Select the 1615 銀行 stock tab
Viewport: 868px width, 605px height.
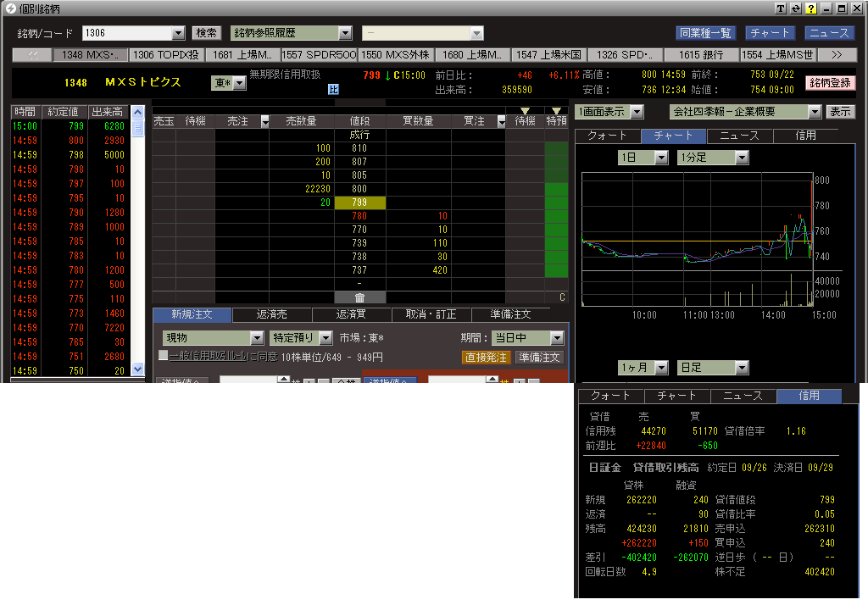click(701, 55)
